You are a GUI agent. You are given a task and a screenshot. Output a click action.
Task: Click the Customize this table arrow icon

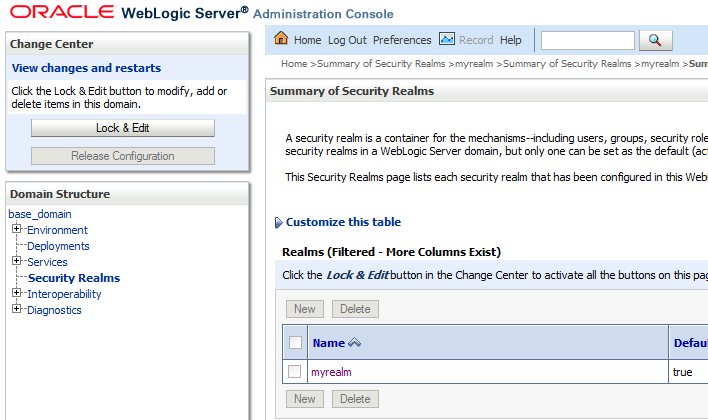pos(278,223)
